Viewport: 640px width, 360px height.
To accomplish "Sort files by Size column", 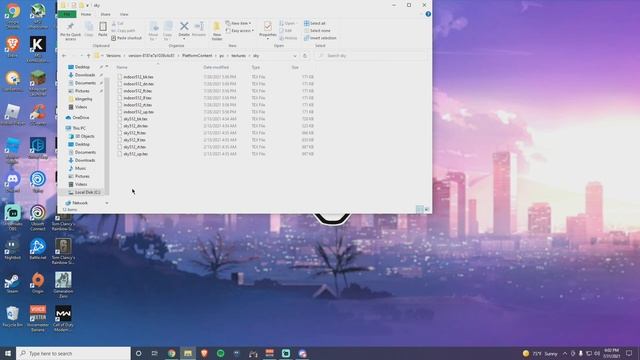I will click(x=295, y=67).
